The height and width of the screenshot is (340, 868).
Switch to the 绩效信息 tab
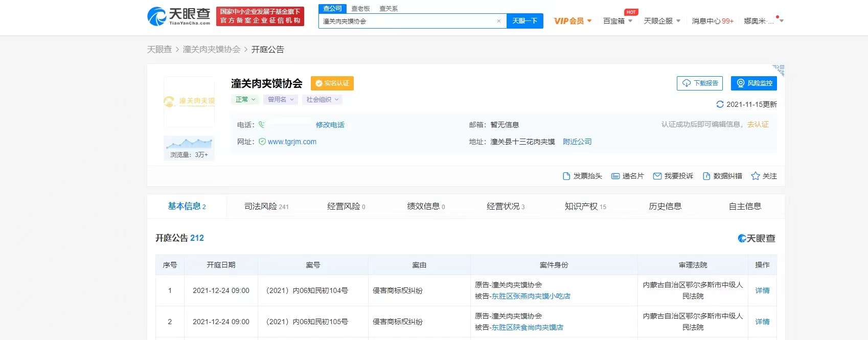coord(426,206)
